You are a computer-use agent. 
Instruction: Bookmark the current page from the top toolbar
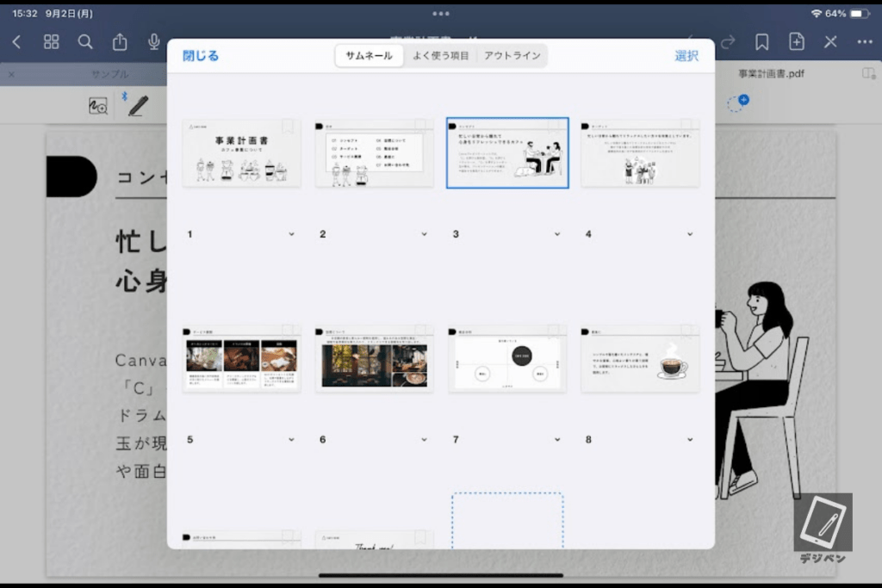coord(762,41)
